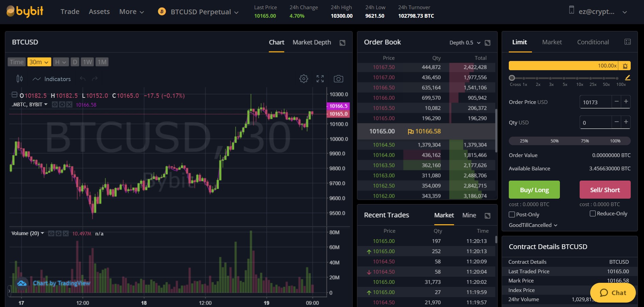644x307 pixels.
Task: Switch to Market Depth tab
Action: (x=312, y=42)
